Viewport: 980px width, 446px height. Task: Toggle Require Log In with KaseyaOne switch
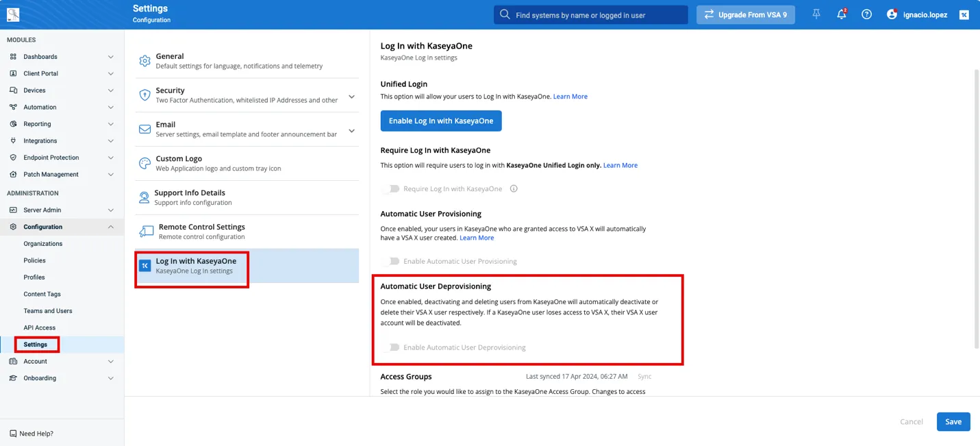392,188
